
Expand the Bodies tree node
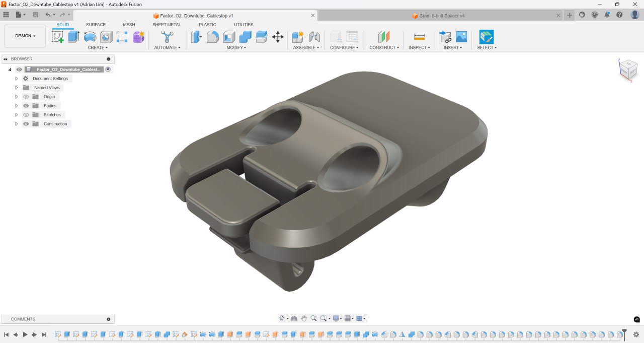click(x=17, y=106)
